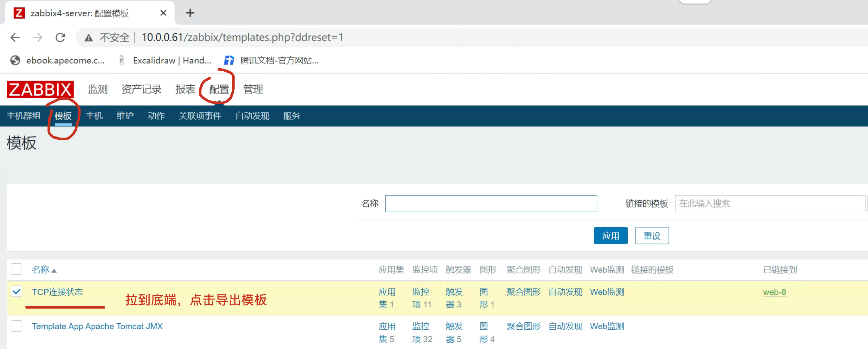The height and width of the screenshot is (349, 868).
Task: Click the browser back arrow
Action: click(15, 37)
